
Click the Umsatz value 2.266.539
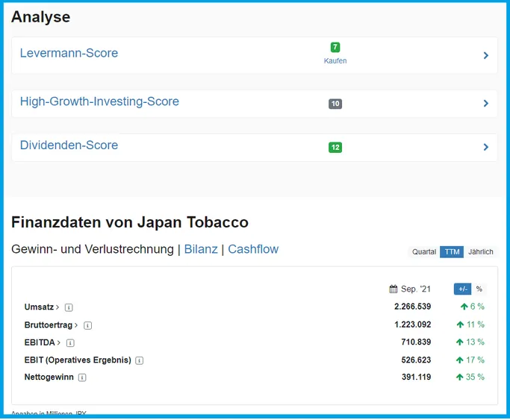412,307
